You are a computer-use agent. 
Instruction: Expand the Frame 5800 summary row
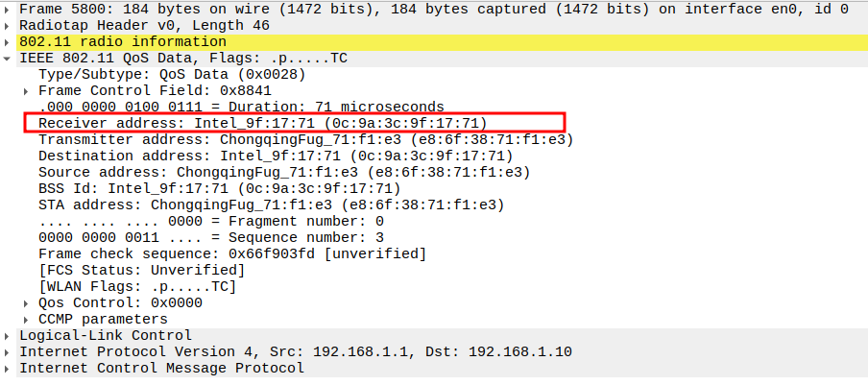tap(9, 9)
